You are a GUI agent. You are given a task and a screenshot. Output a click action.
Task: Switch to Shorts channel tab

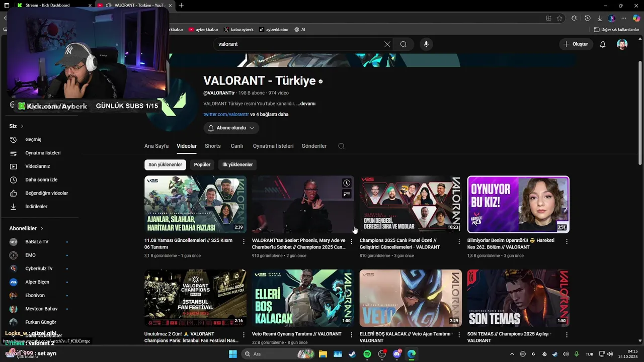[213, 146]
